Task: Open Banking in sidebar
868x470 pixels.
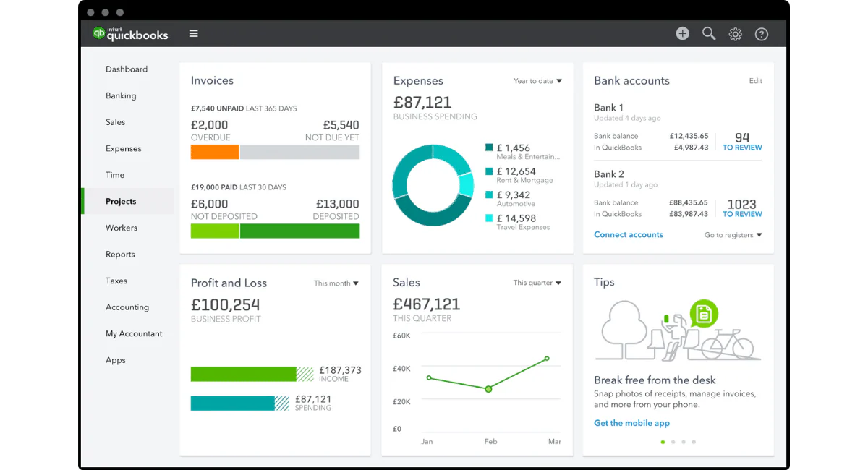Action: point(121,95)
